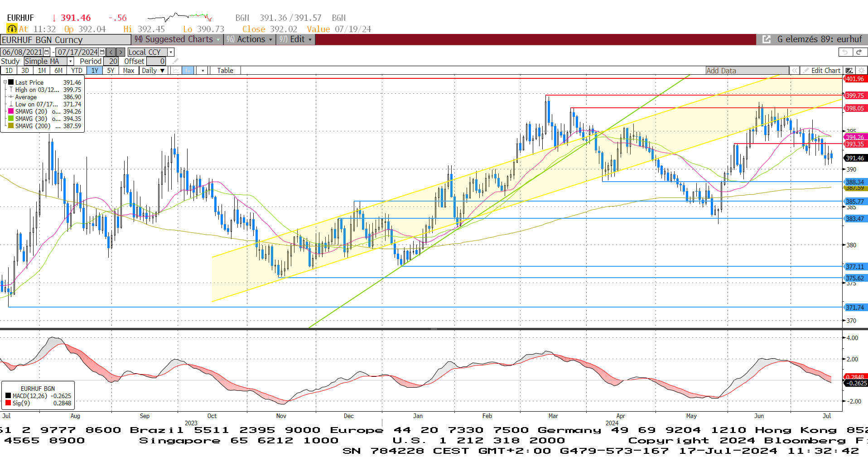This screenshot has height=476, width=868.
Task: Click the Edit Chart button
Action: tap(821, 71)
